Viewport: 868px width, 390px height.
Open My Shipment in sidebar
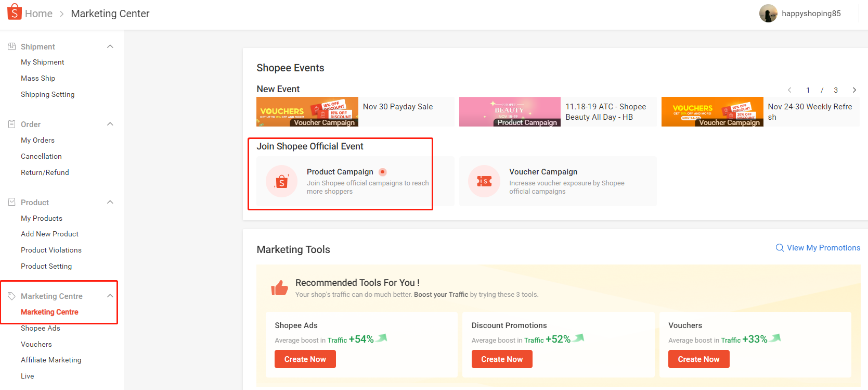point(43,62)
